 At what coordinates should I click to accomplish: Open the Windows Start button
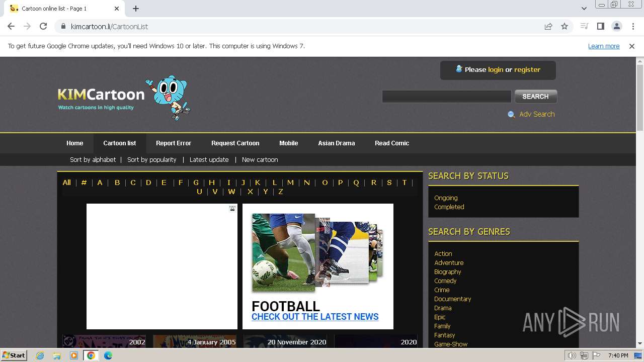click(14, 355)
